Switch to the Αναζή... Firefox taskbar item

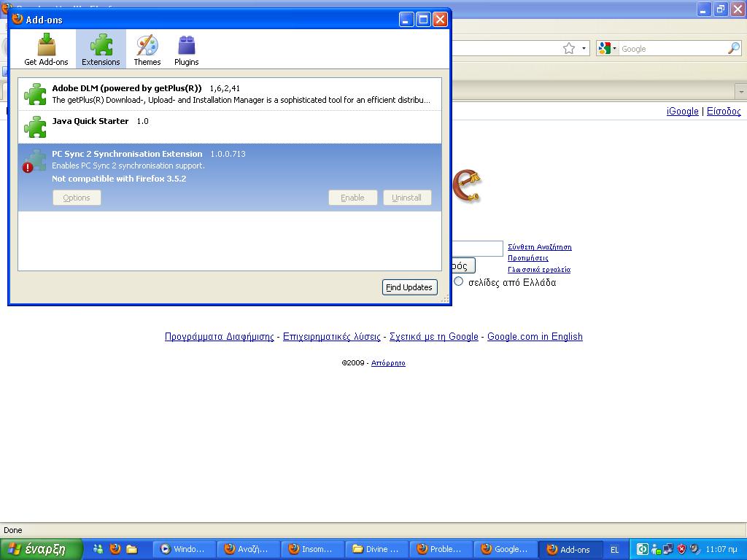248,549
